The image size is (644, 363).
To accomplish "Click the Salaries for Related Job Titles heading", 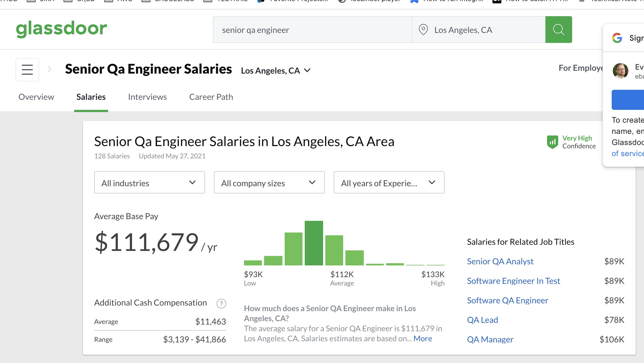I will pyautogui.click(x=521, y=242).
